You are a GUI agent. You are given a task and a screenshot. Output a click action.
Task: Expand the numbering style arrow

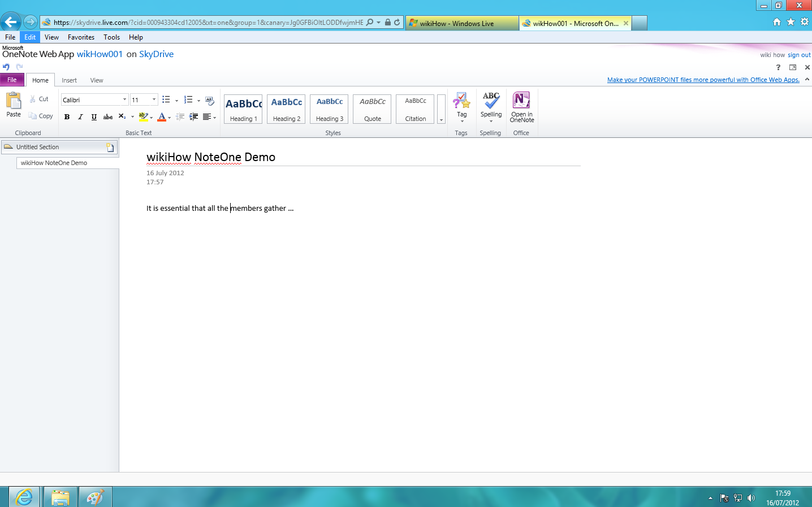[x=198, y=101]
